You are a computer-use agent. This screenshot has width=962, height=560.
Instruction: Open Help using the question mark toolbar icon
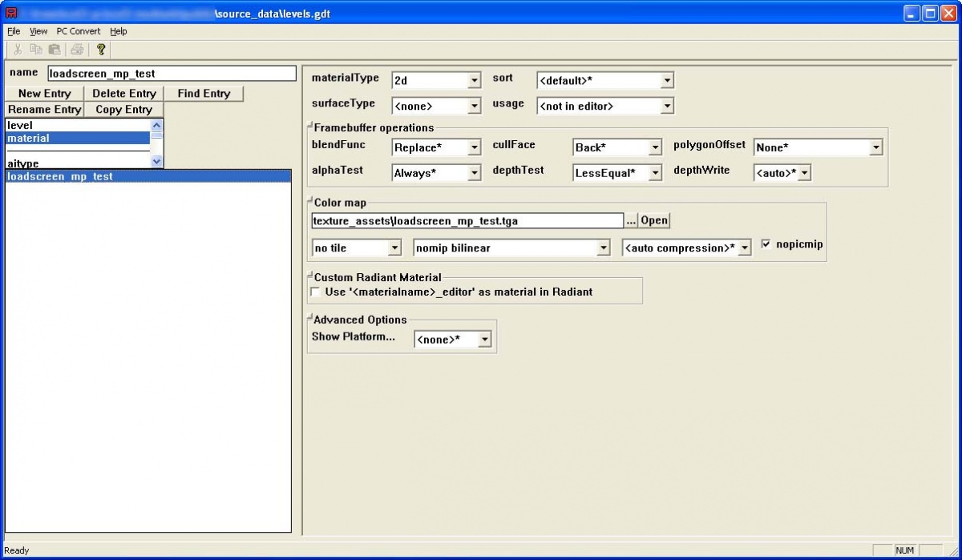click(99, 49)
